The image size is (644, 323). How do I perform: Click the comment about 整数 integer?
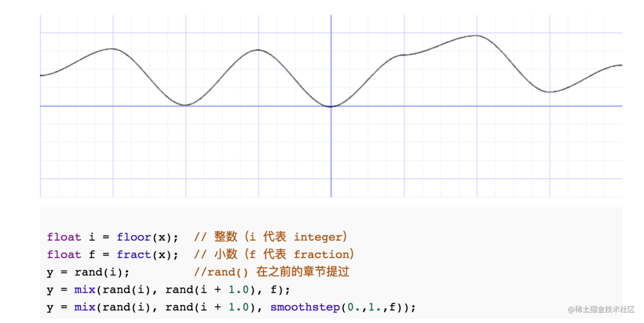[x=271, y=237]
